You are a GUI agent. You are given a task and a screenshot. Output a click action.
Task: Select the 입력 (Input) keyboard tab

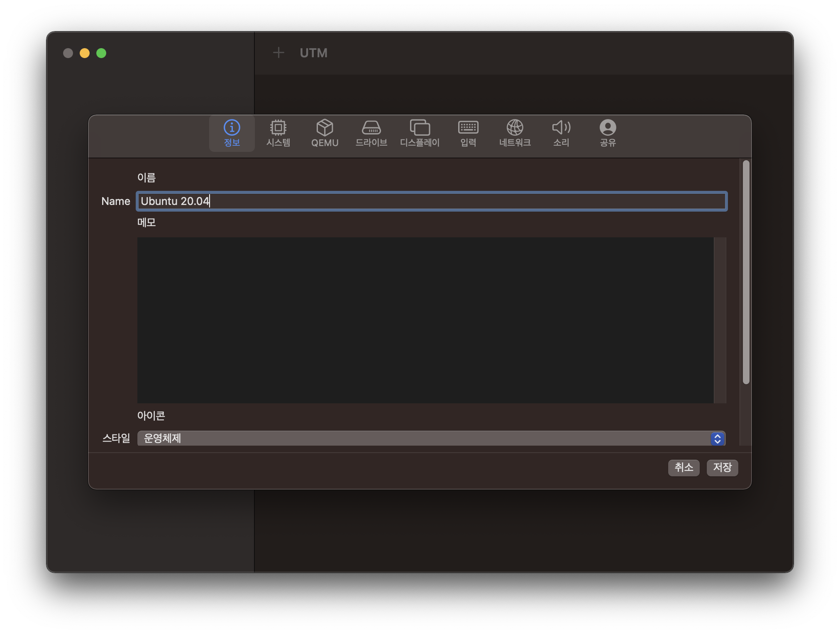tap(468, 133)
